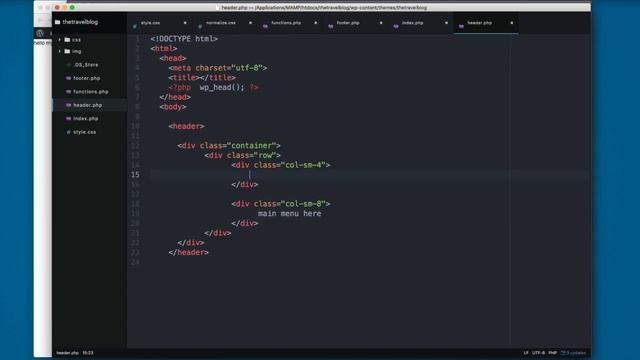Open index.php in the tree view
The width and height of the screenshot is (640, 360).
[85, 119]
